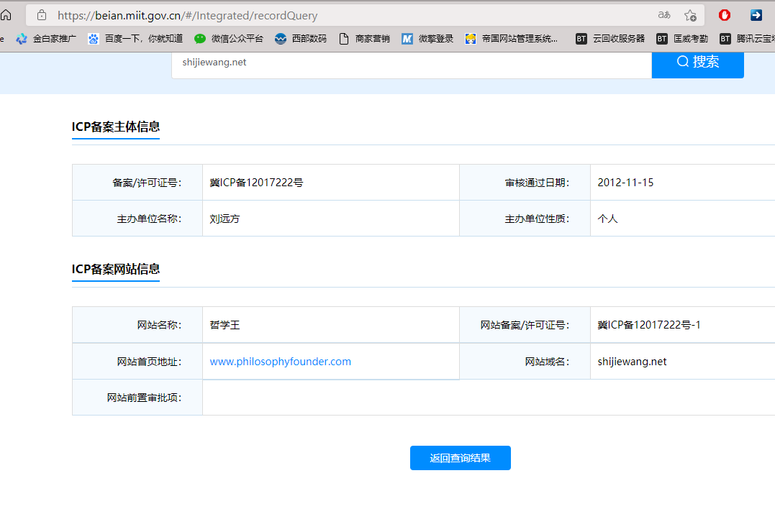Viewport: 775px width, 532px height.
Task: Open the 帝国网站管理系统 bookmark
Action: pos(512,39)
